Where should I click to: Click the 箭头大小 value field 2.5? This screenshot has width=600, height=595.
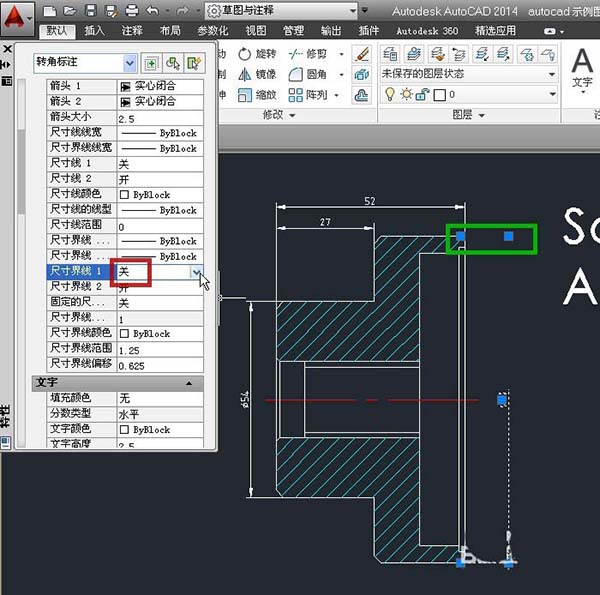[x=160, y=117]
